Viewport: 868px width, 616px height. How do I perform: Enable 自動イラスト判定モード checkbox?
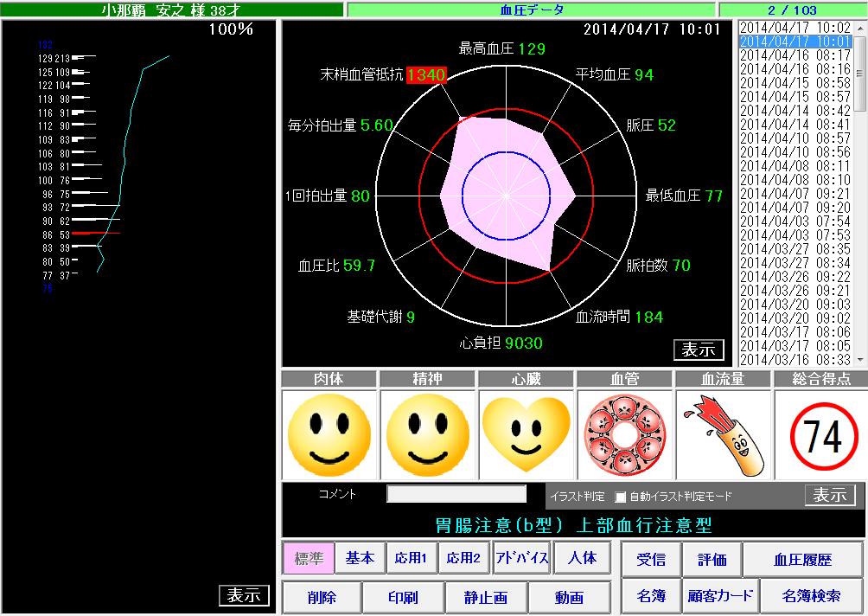(620, 497)
